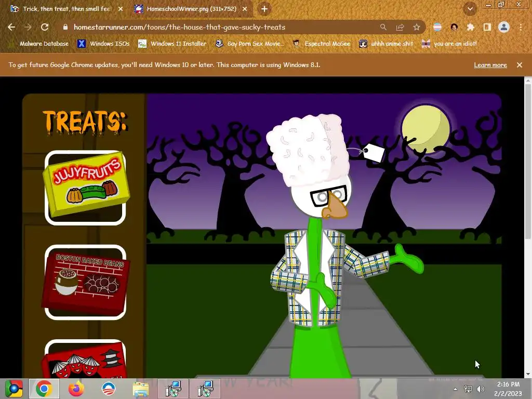The height and width of the screenshot is (399, 532).
Task: View site security lock info
Action: (x=65, y=27)
